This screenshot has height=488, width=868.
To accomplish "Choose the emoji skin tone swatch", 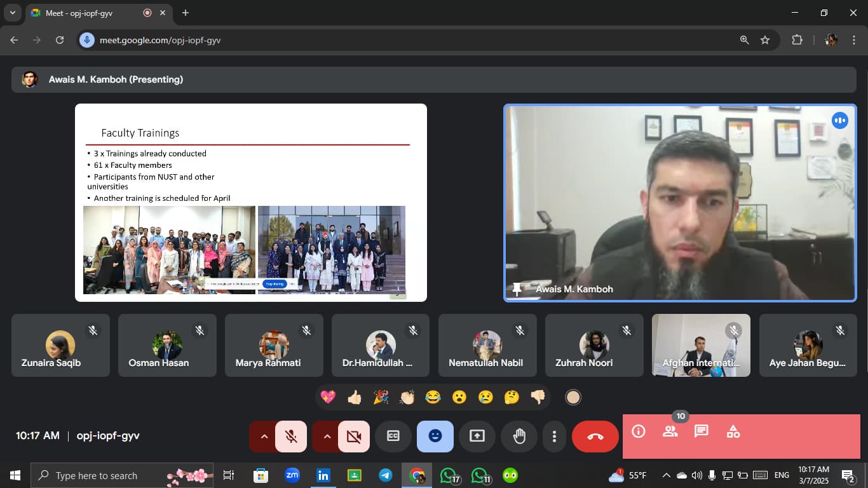I will coord(573,397).
